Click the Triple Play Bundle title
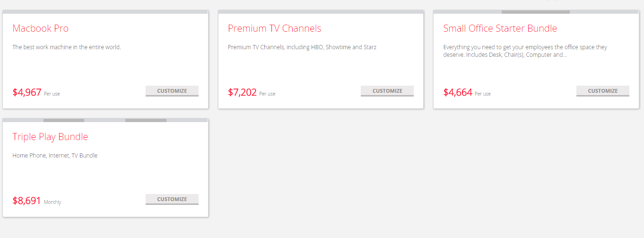The height and width of the screenshot is (238, 644). [50, 137]
